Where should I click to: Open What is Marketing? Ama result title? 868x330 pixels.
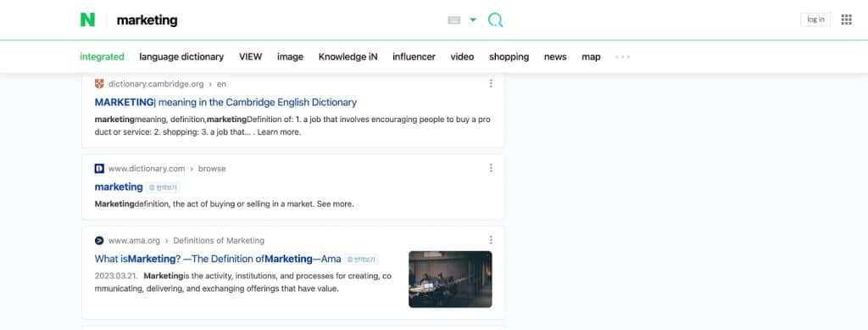click(218, 259)
